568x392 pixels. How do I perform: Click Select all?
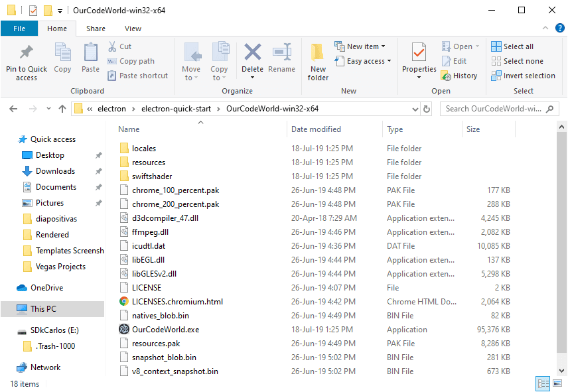512,46
